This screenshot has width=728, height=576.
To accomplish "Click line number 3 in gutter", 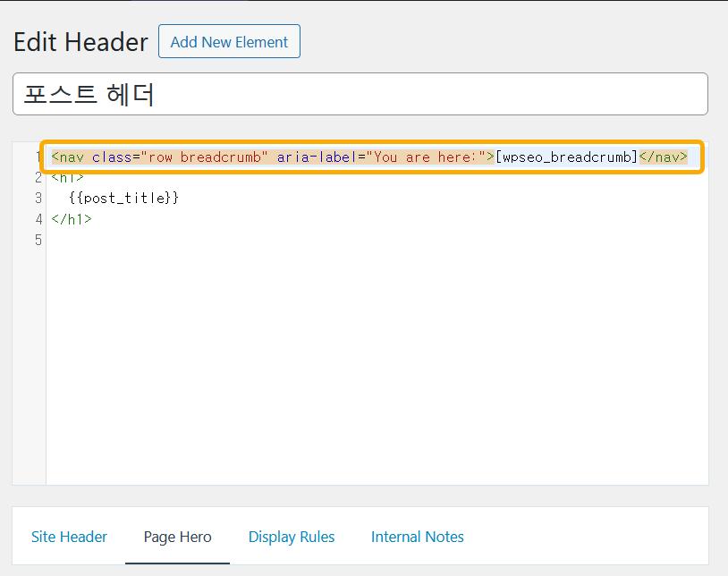I will click(38, 199).
